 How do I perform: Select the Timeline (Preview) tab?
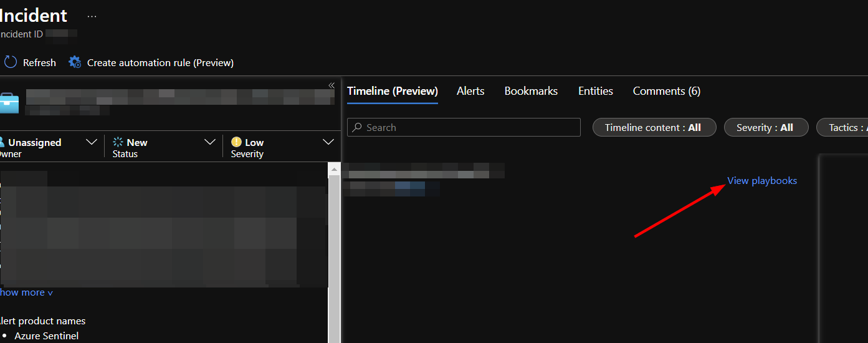(x=393, y=91)
